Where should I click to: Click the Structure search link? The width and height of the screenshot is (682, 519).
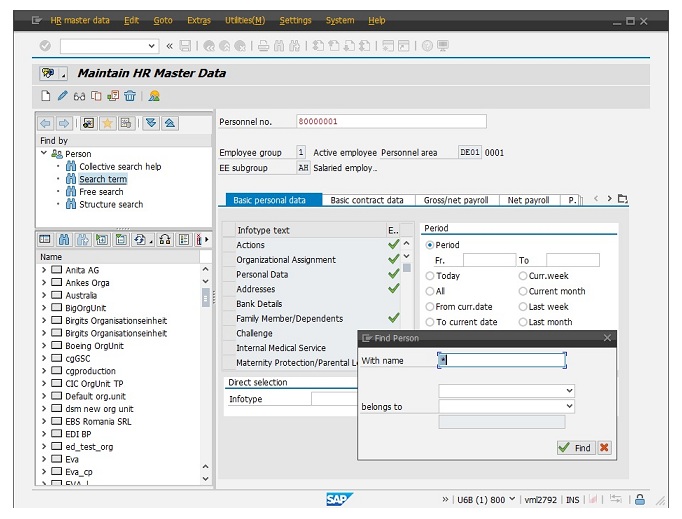click(x=111, y=204)
